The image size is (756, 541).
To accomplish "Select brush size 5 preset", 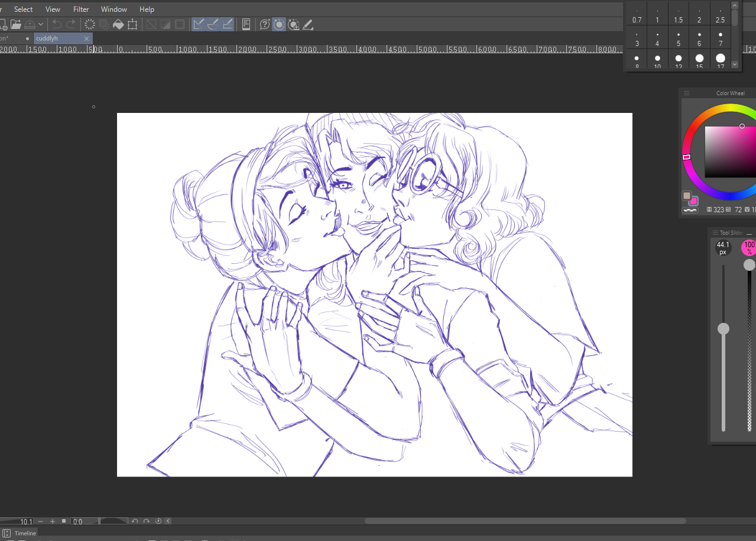I will 679,39.
